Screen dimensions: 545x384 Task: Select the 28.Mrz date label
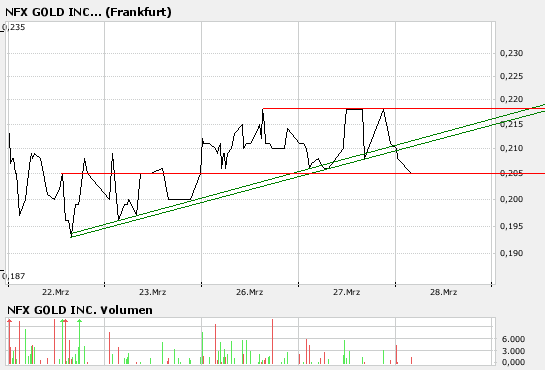click(x=444, y=292)
